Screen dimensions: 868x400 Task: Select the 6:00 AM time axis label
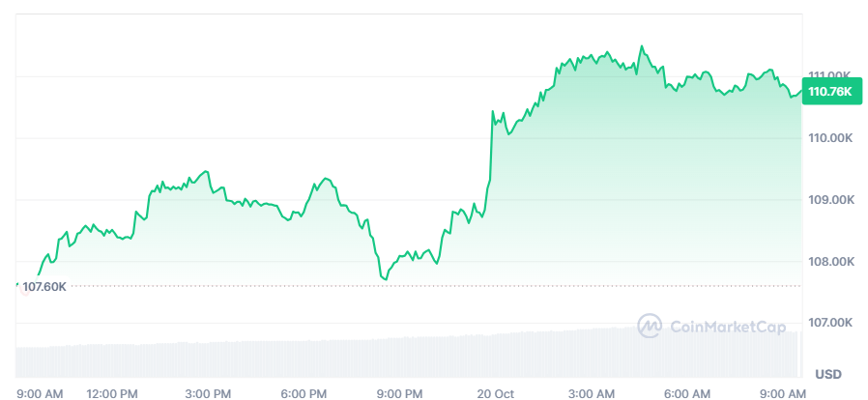point(686,393)
